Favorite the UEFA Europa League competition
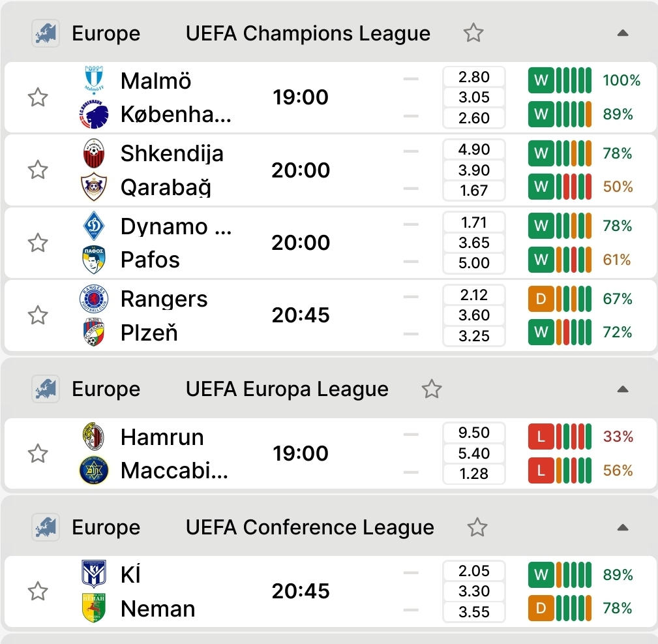The width and height of the screenshot is (658, 644). coord(431,390)
